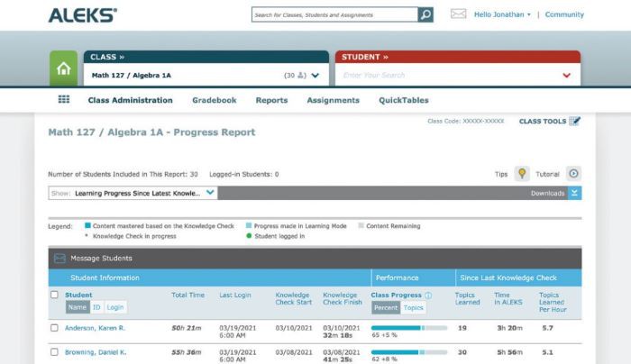Screen dimensions: 631x364
Task: Open the mail envelope icon in header
Action: pos(458,14)
